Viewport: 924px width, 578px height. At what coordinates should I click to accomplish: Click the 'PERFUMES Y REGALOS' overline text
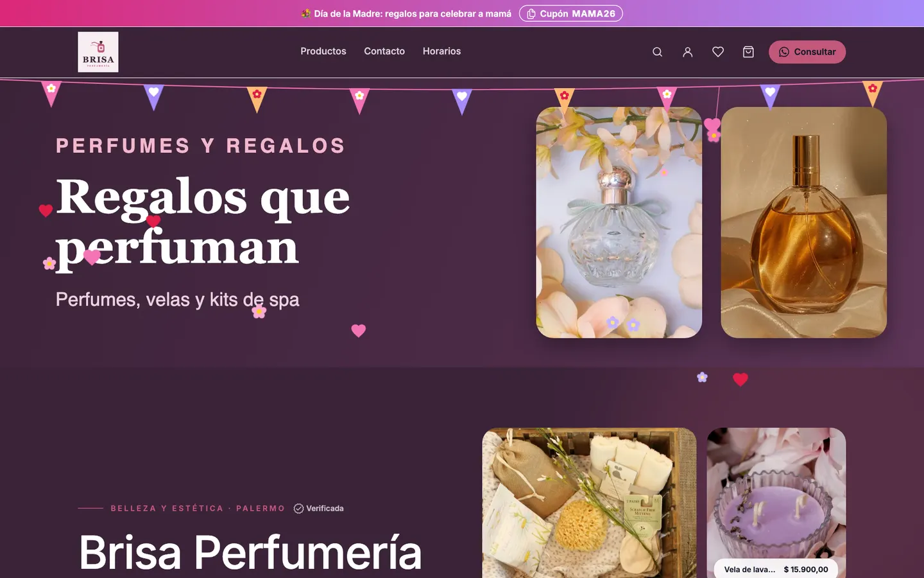click(201, 146)
